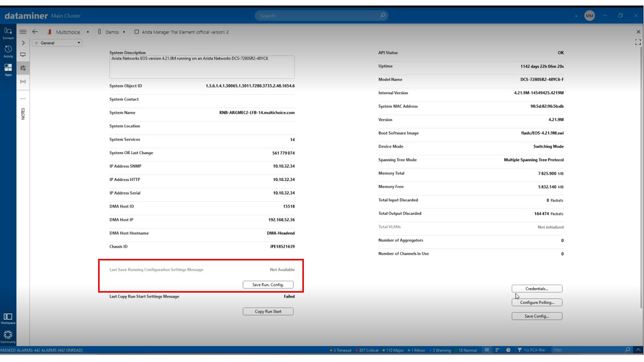
Task: Filter alarms by 1 Minor
Action: (x=418, y=350)
